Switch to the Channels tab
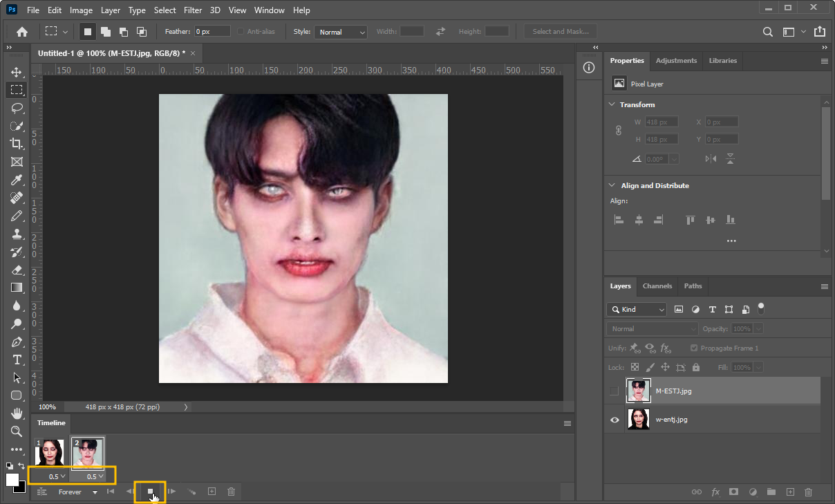This screenshot has width=835, height=504. pyautogui.click(x=657, y=286)
